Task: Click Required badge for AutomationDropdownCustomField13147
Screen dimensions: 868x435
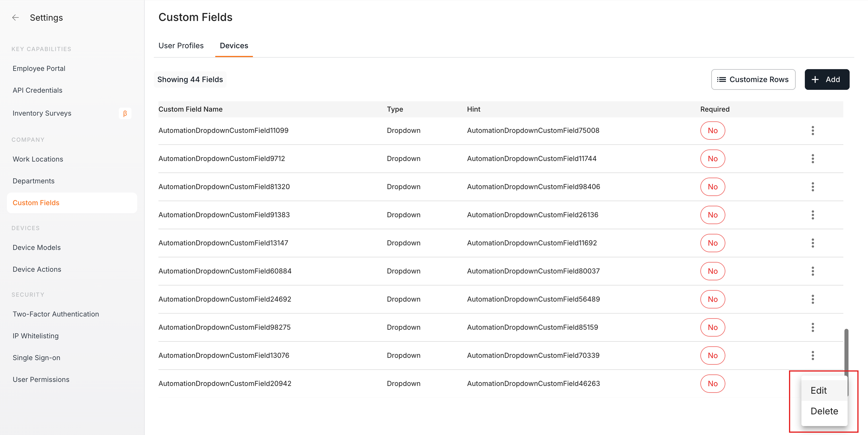Action: tap(712, 243)
